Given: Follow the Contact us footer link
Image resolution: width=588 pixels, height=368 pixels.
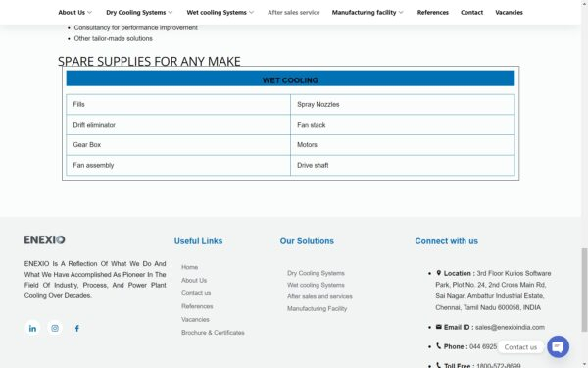Looking at the screenshot, I should 196,293.
